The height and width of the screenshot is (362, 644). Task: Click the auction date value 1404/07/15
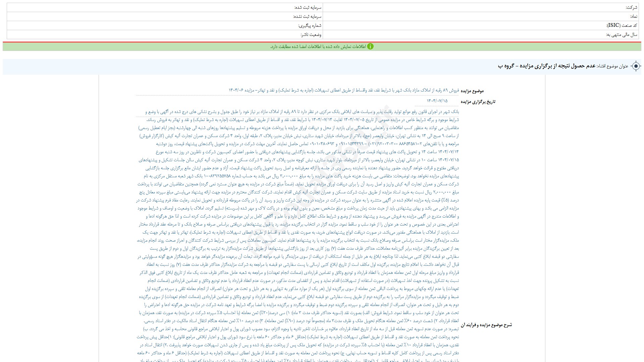click(437, 101)
